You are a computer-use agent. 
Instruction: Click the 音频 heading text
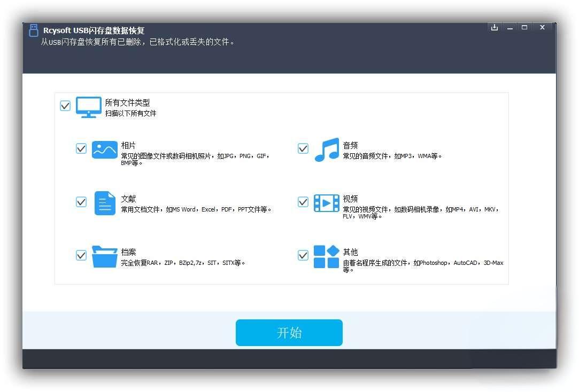coord(350,145)
